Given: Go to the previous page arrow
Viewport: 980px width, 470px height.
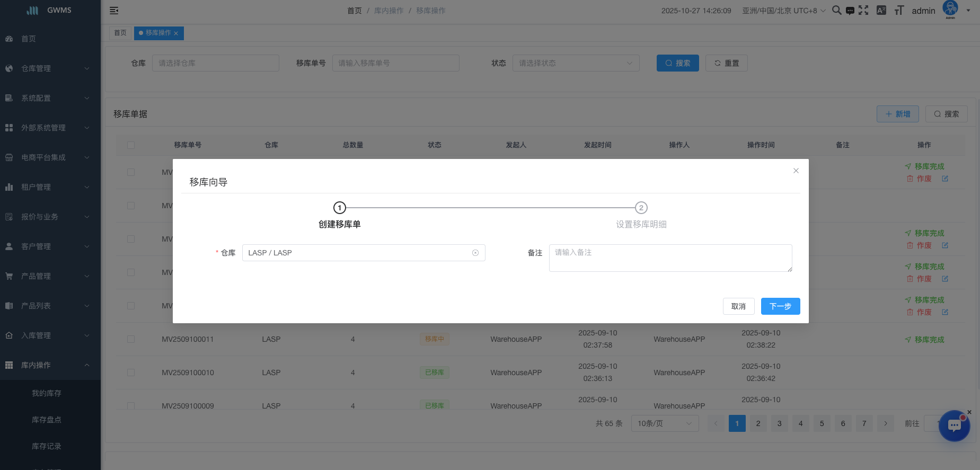Looking at the screenshot, I should pyautogui.click(x=716, y=423).
